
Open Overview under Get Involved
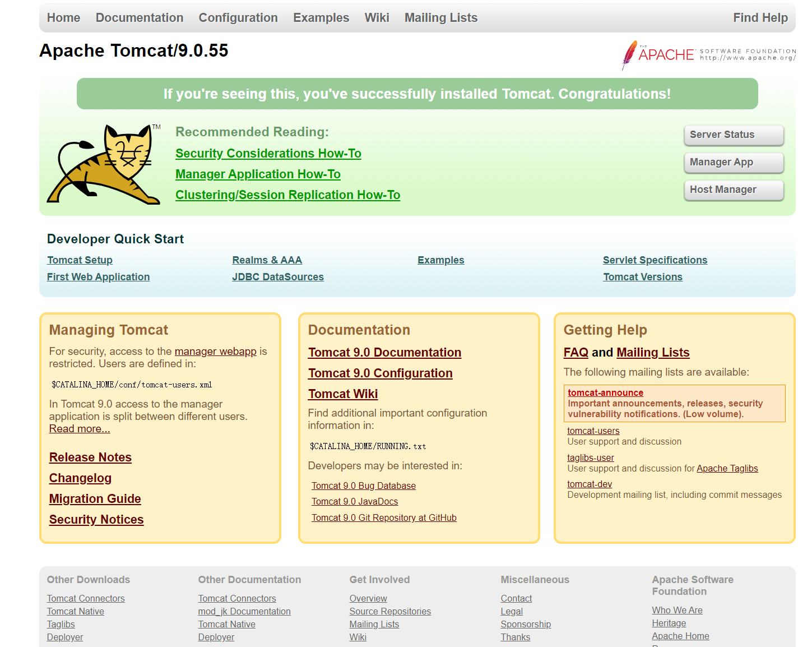coord(368,599)
